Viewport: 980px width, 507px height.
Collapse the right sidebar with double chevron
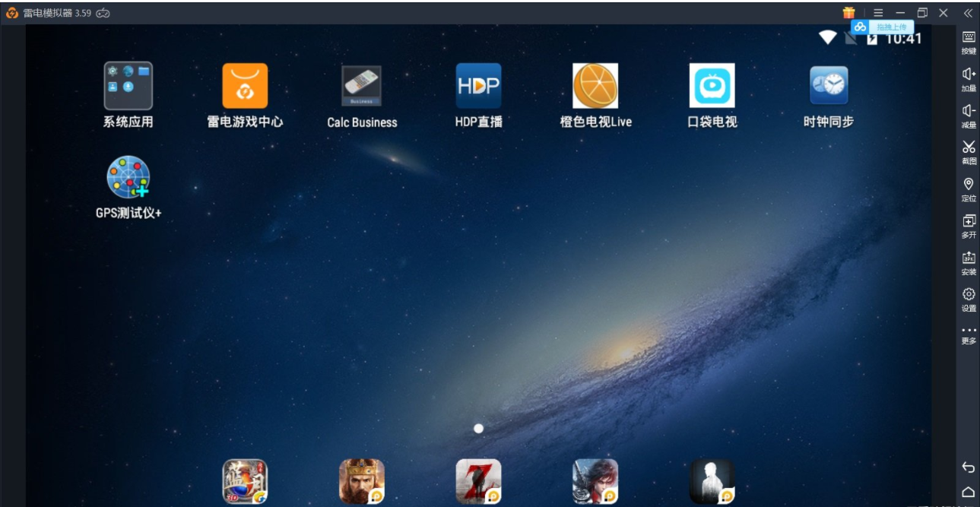click(x=968, y=13)
